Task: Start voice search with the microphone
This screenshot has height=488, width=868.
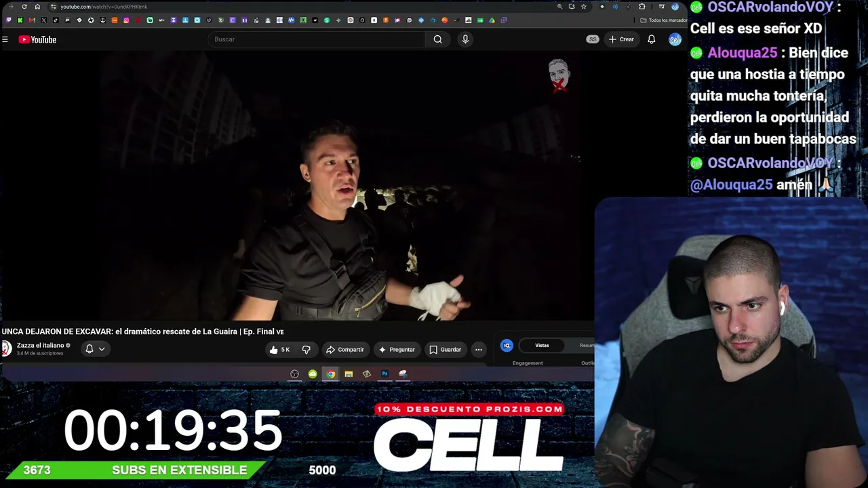Action: pyautogui.click(x=465, y=39)
